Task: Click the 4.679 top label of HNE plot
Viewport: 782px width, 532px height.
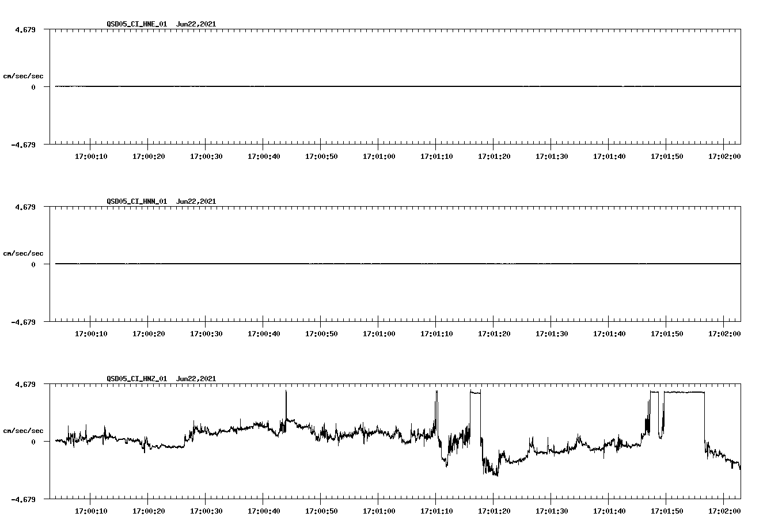Action: 25,29
